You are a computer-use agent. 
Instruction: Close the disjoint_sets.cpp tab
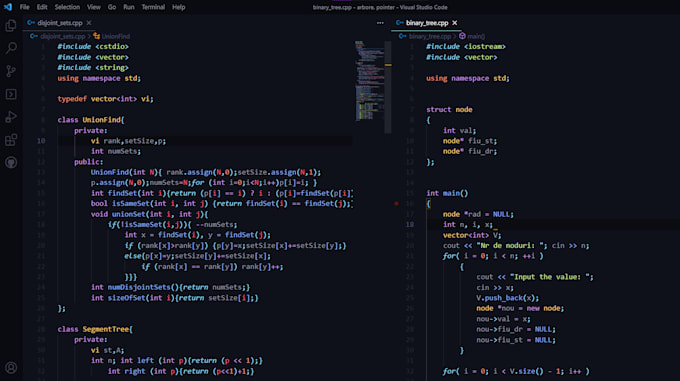89,23
